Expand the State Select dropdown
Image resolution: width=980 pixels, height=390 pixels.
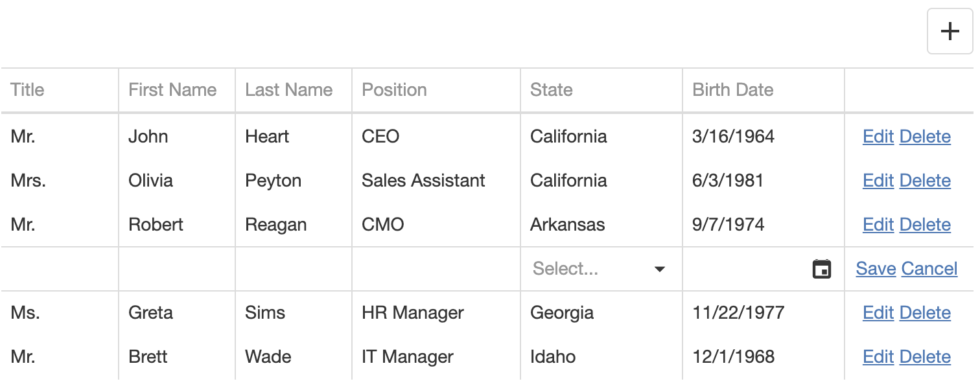(659, 269)
